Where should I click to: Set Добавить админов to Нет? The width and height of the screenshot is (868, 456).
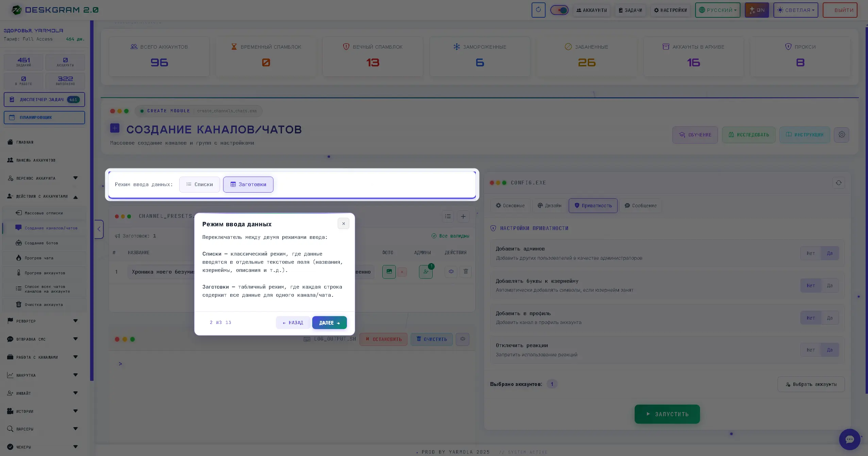pyautogui.click(x=811, y=253)
